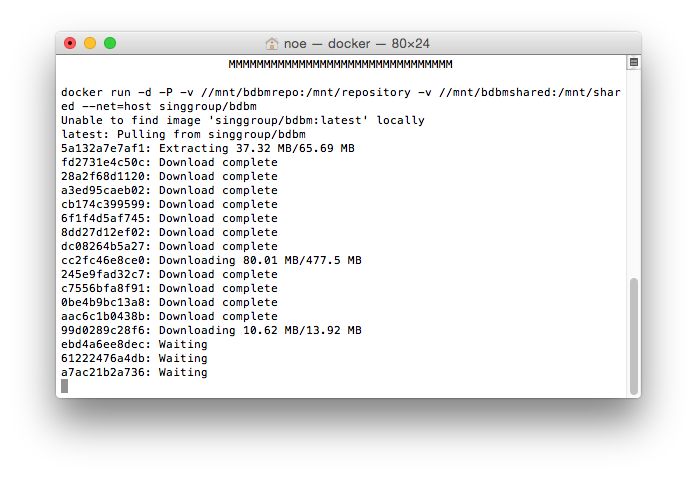The width and height of the screenshot is (697, 478).
Task: Zoom the window with green button
Action: (x=110, y=43)
